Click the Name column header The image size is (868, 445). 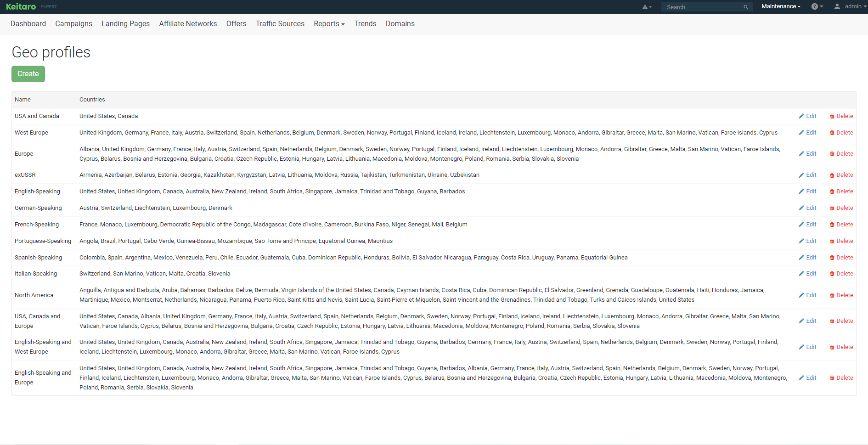click(23, 100)
